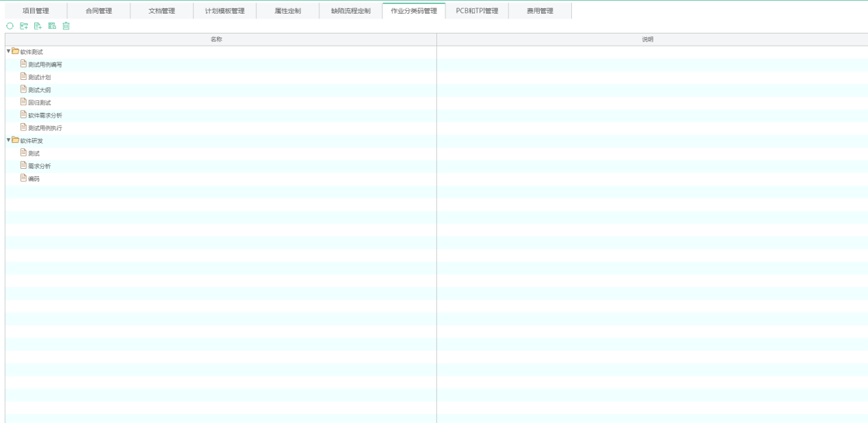Select the 测试大纲 row
This screenshot has width=868, height=423.
pyautogui.click(x=39, y=90)
